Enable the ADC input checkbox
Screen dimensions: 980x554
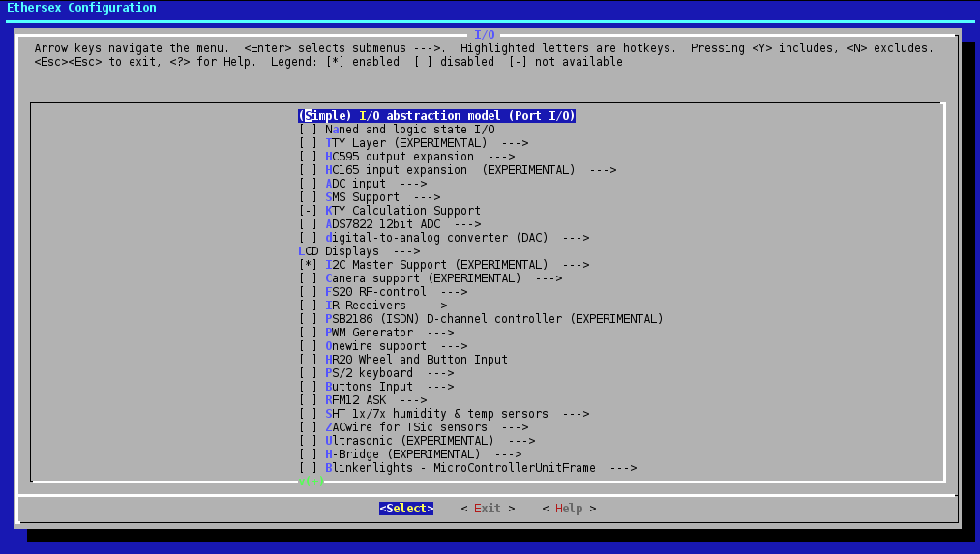308,184
